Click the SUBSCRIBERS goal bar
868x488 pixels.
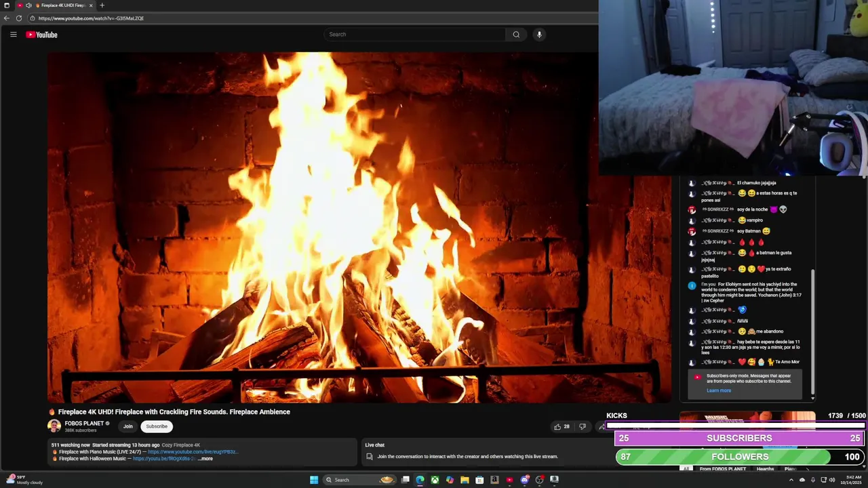(x=740, y=439)
